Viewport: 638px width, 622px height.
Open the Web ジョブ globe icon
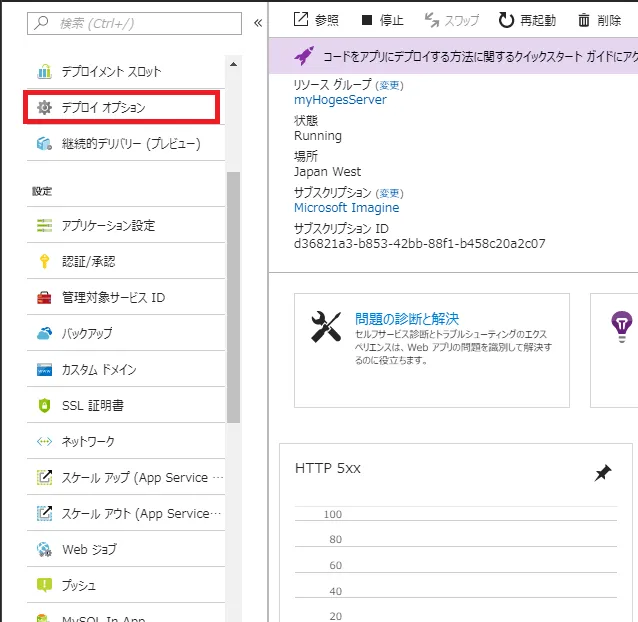coord(44,549)
